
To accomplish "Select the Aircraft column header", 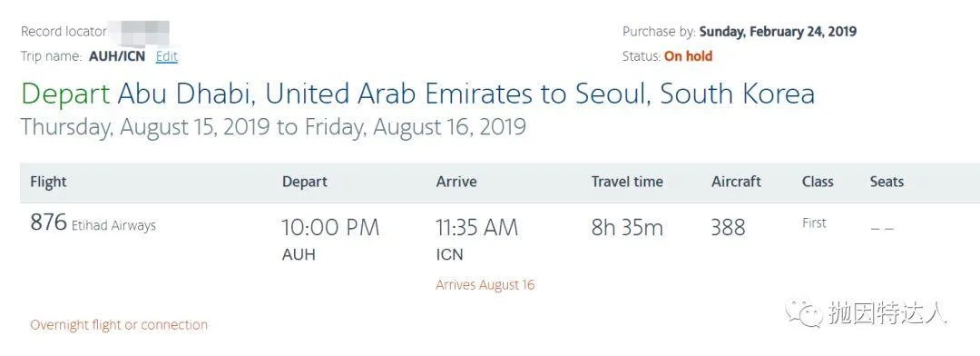I will coord(736,182).
